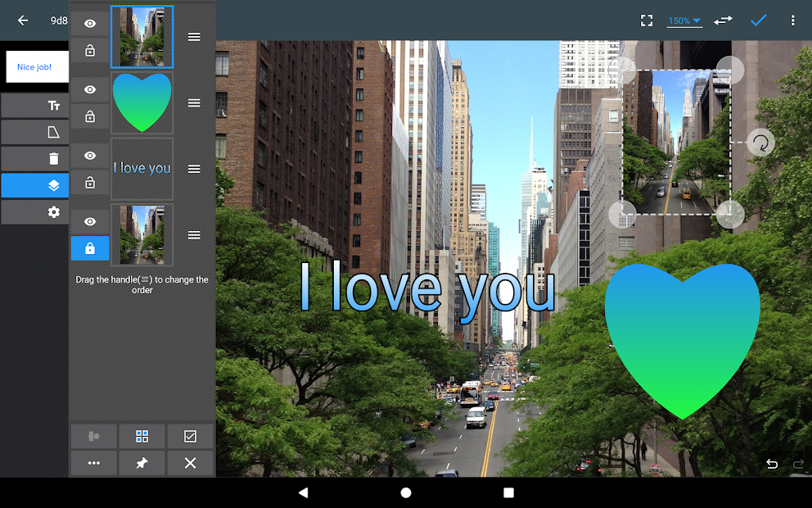812x508 pixels.
Task: Confirm edits with the blue checkmark
Action: pyautogui.click(x=758, y=20)
